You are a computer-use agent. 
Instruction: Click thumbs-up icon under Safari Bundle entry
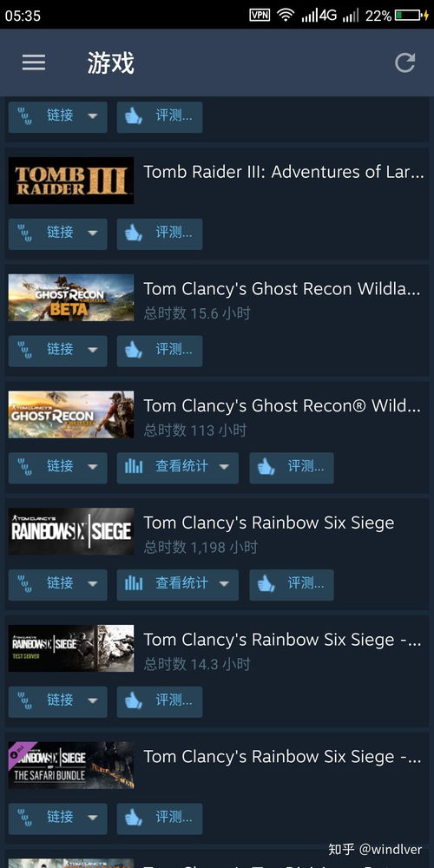(134, 818)
